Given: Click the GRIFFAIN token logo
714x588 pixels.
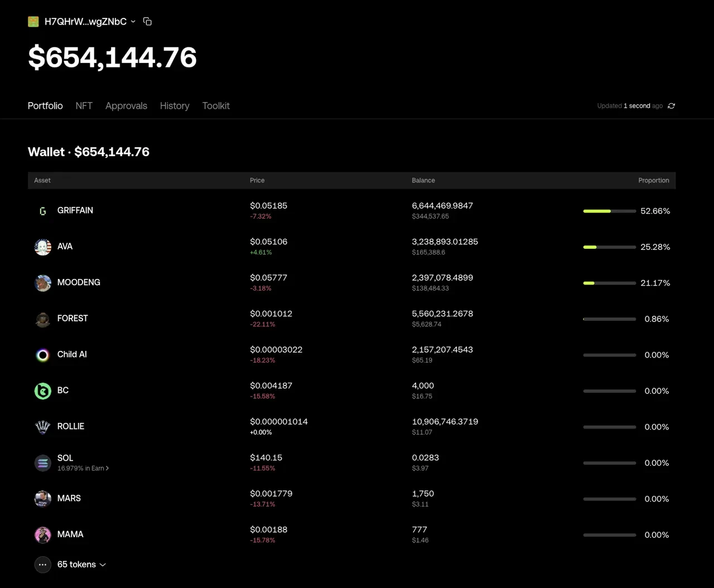Looking at the screenshot, I should [x=43, y=211].
